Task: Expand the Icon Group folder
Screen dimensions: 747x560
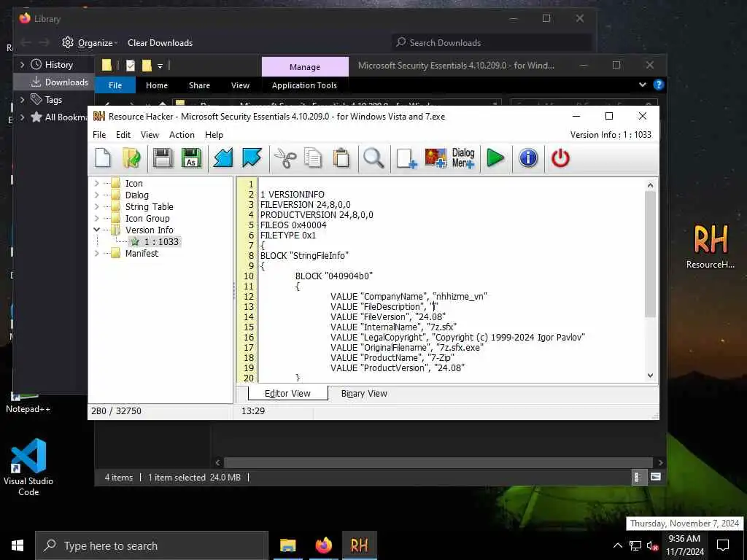Action: pos(97,218)
